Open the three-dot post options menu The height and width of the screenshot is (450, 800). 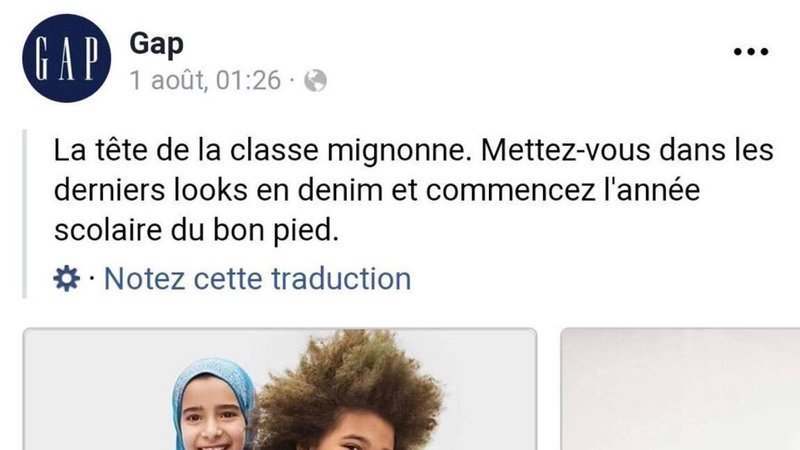751,52
